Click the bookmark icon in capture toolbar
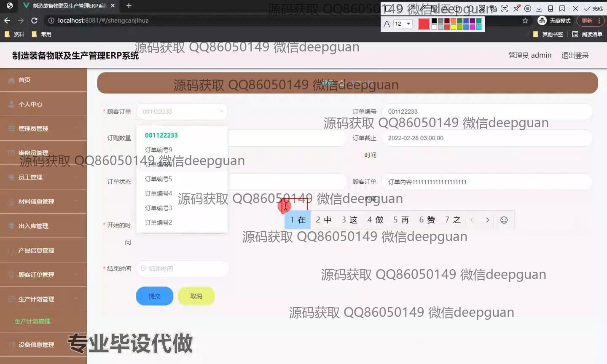This screenshot has width=607, height=364. 562,8
